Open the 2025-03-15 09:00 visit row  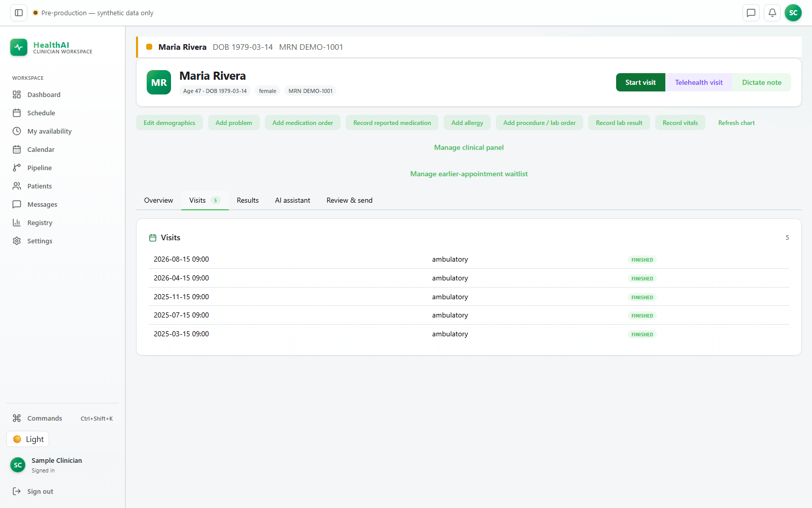pos(469,334)
